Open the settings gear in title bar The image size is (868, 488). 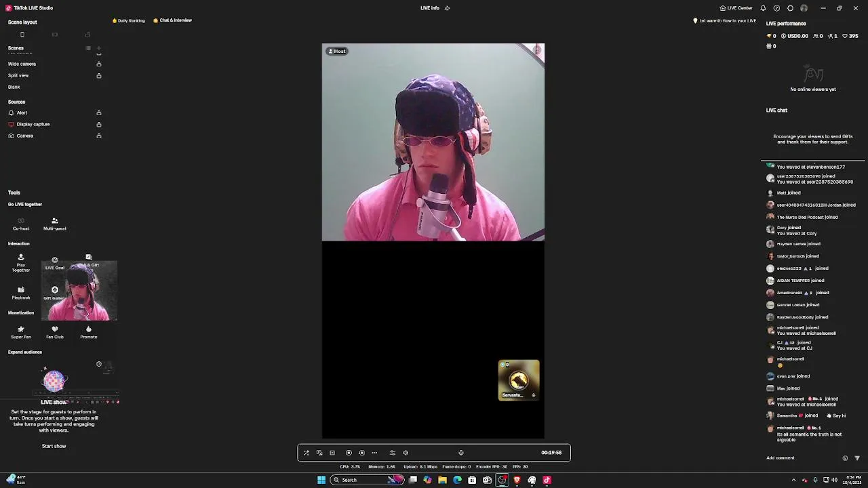click(790, 8)
